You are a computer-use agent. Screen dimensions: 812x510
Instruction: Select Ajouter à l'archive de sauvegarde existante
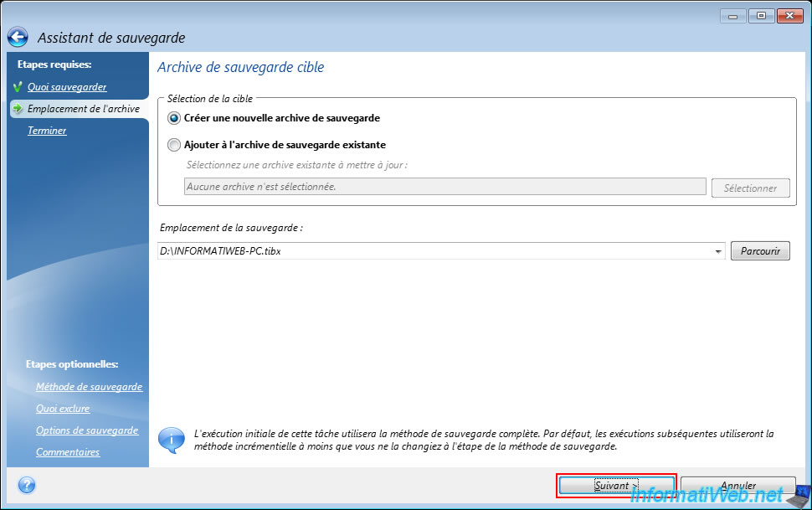[174, 145]
